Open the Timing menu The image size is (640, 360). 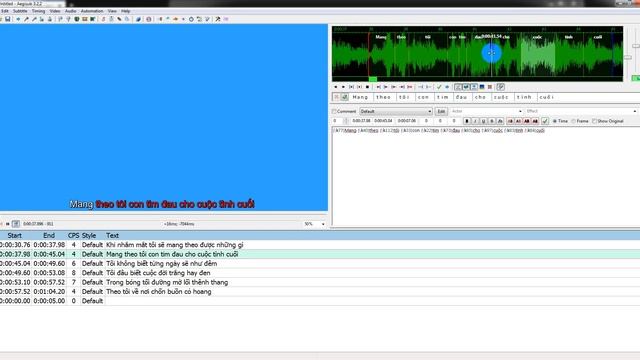click(x=38, y=11)
